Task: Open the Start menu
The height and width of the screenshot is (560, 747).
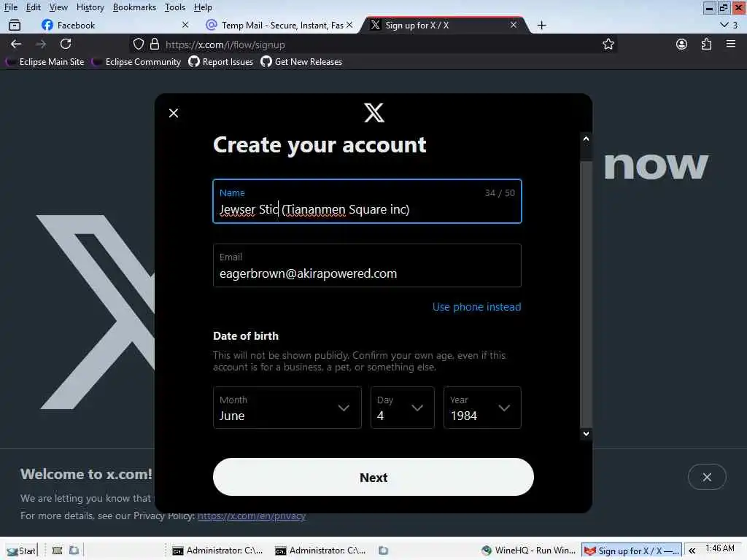Action: point(21,551)
